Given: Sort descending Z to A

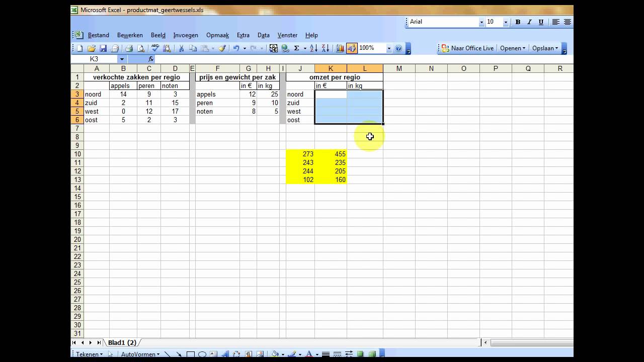Looking at the screenshot, I should pos(326,48).
